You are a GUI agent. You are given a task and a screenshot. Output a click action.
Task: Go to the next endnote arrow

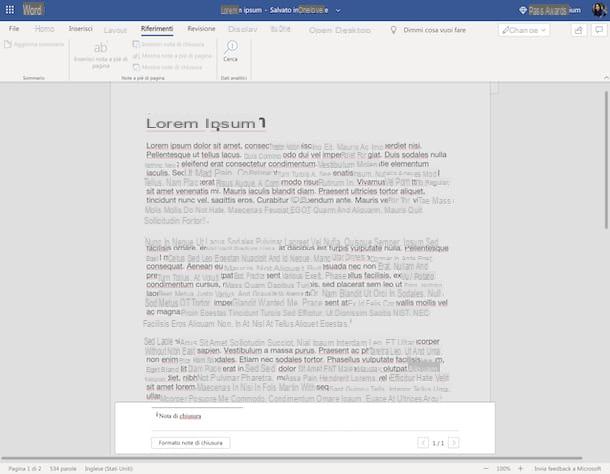pos(454,443)
